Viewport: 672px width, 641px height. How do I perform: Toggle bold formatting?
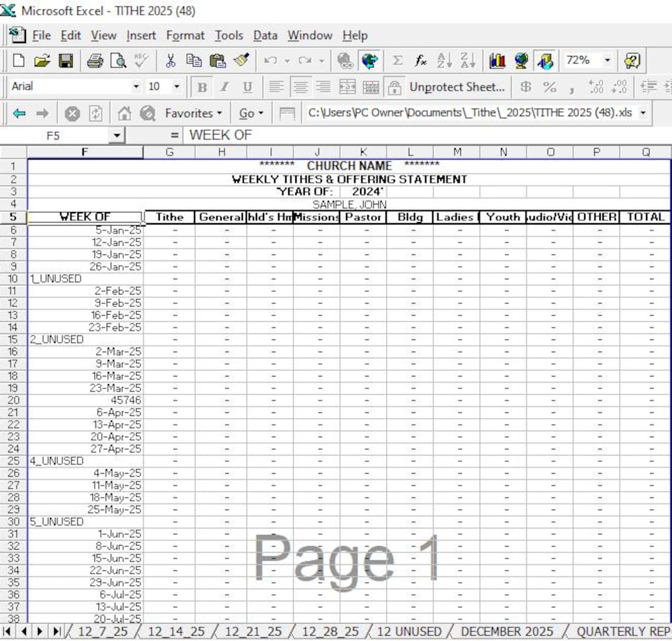pos(202,87)
